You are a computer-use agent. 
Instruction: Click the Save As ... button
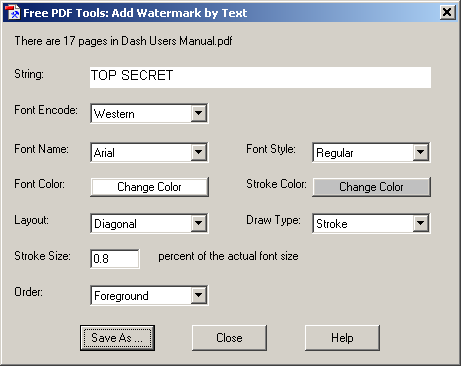point(117,338)
